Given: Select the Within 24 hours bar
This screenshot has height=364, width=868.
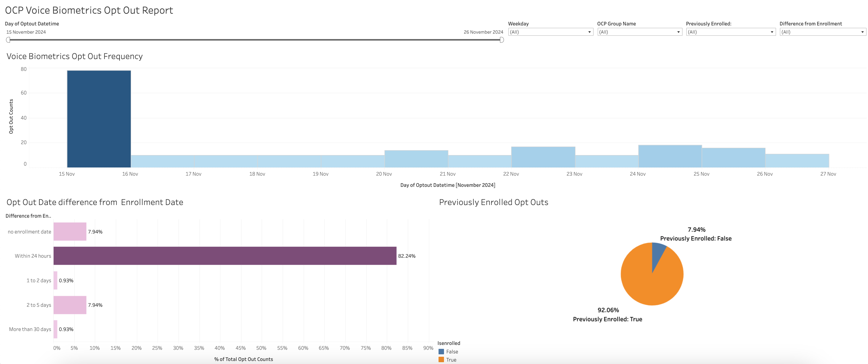Looking at the screenshot, I should pos(225,256).
